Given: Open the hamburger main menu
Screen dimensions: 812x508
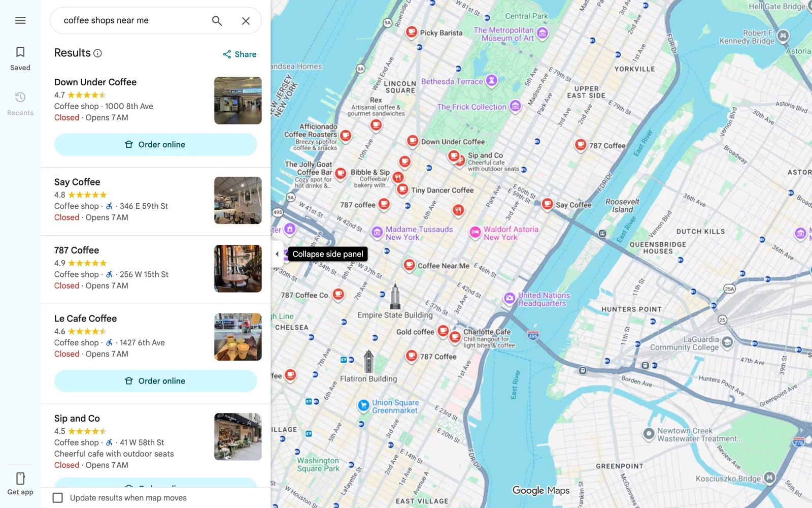Looking at the screenshot, I should pos(20,20).
